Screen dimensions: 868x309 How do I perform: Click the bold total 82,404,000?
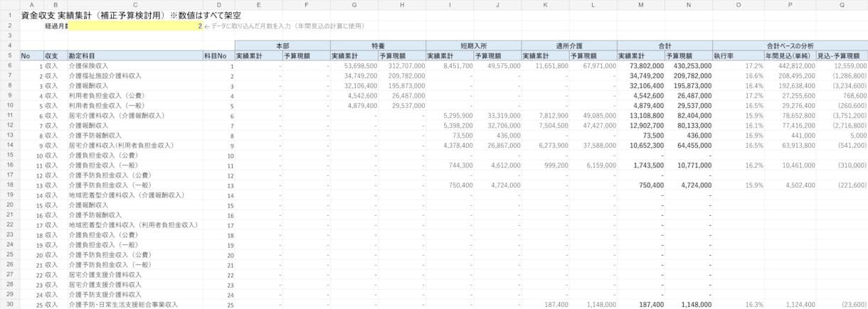point(694,115)
